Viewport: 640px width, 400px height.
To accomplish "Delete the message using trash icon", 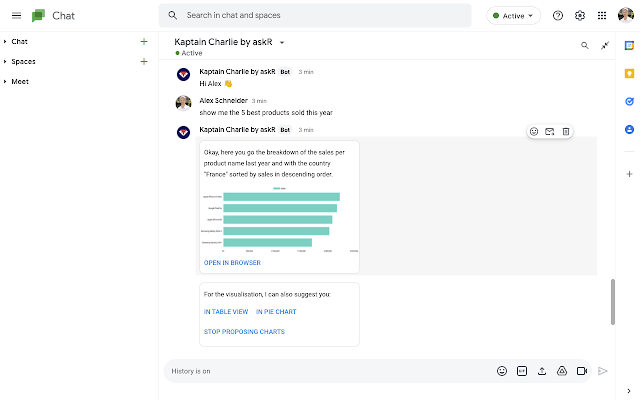I will [x=565, y=131].
